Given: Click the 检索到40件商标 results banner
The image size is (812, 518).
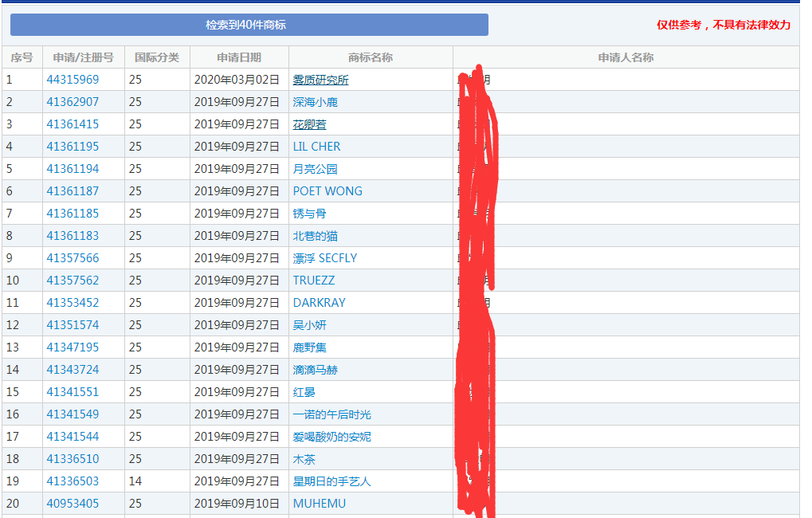Looking at the screenshot, I should [249, 25].
